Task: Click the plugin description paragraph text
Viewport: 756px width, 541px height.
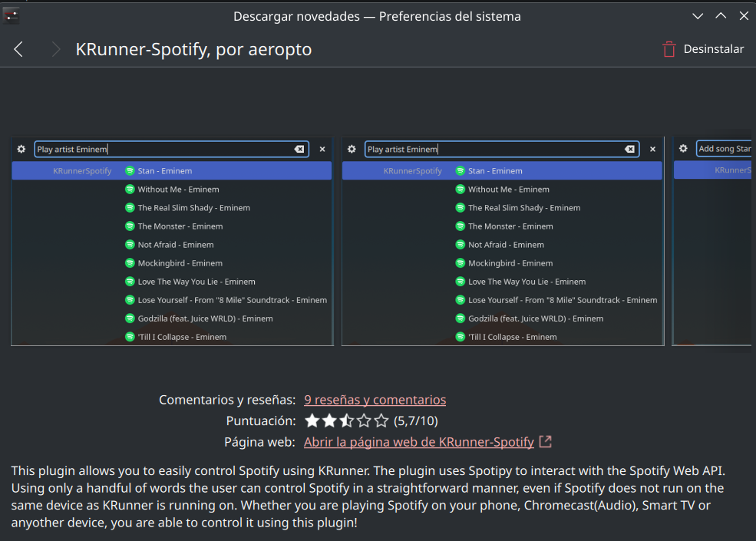Action: (x=368, y=496)
